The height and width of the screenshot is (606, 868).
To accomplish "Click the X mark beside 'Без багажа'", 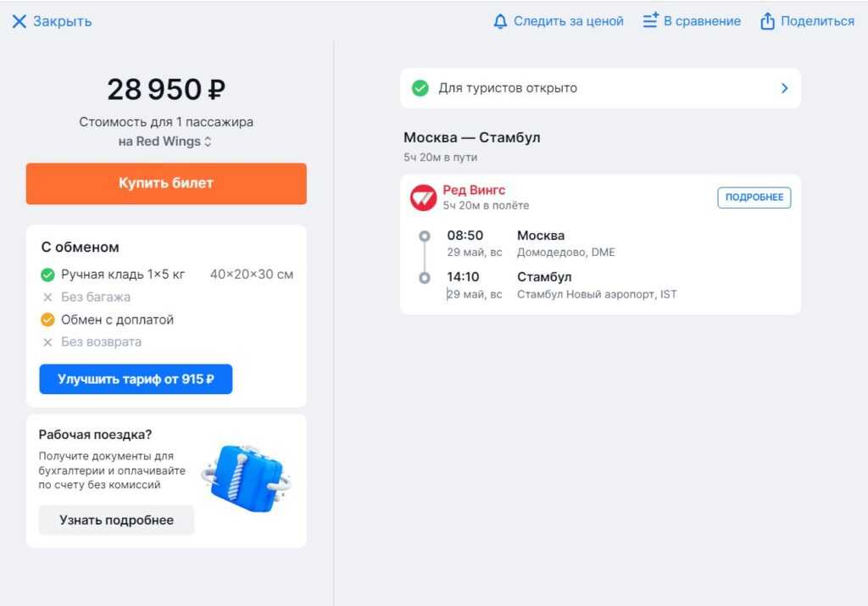I will click(47, 297).
